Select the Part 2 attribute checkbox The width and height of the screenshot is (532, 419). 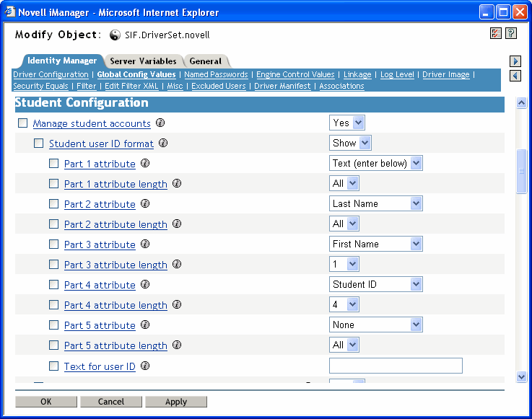(x=53, y=204)
